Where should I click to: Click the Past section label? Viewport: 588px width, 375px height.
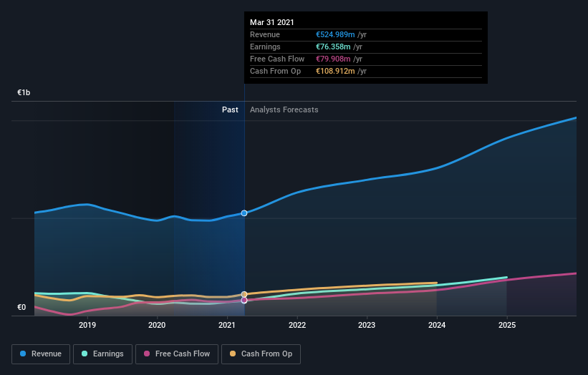click(230, 109)
